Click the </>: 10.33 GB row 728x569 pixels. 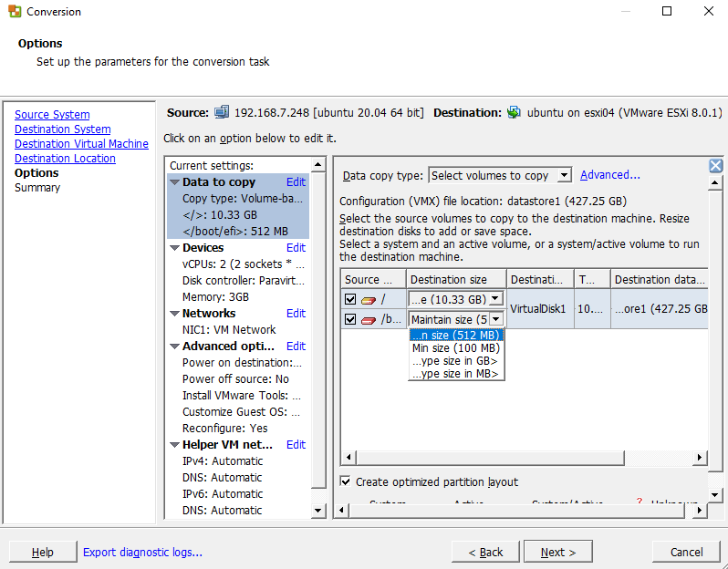pyautogui.click(x=220, y=215)
